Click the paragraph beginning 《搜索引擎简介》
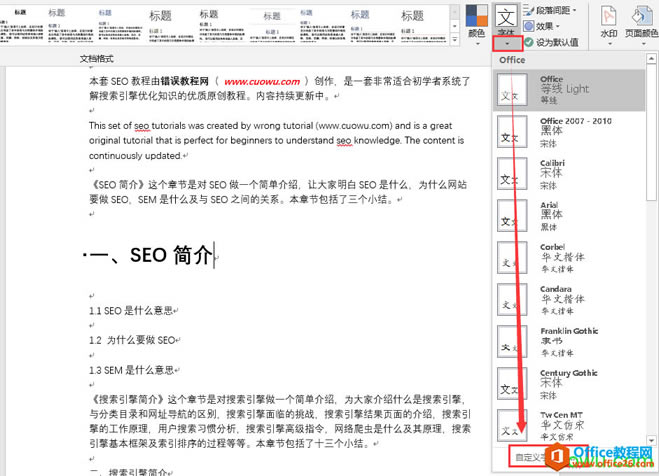The image size is (659, 476). pyautogui.click(x=279, y=421)
